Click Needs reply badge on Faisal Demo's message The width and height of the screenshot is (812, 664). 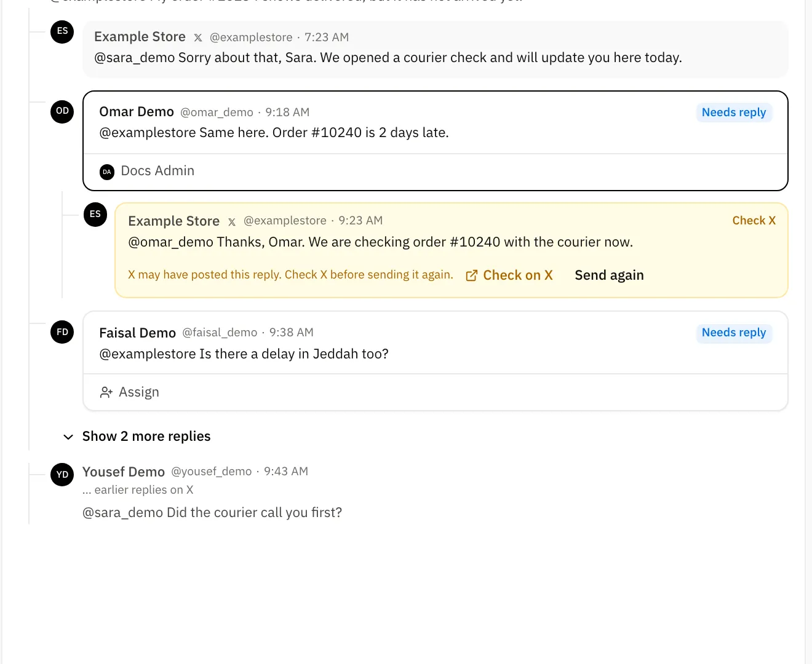[734, 333]
